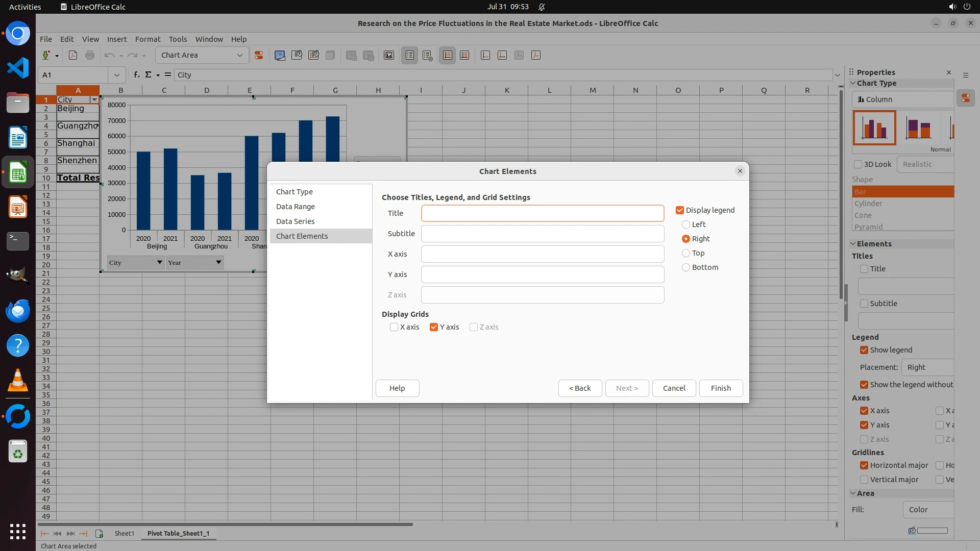Toggle the Horizontal Grids toolbar icon
This screenshot has width=980, height=551.
448,55
